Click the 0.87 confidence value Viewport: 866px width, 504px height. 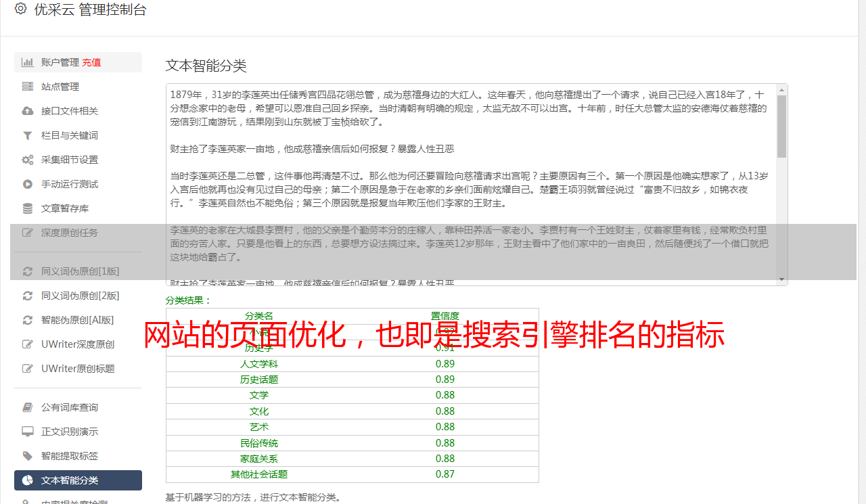(445, 474)
